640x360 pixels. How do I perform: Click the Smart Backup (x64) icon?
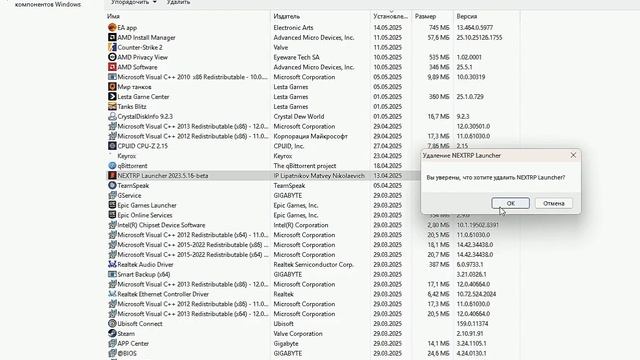(x=112, y=274)
